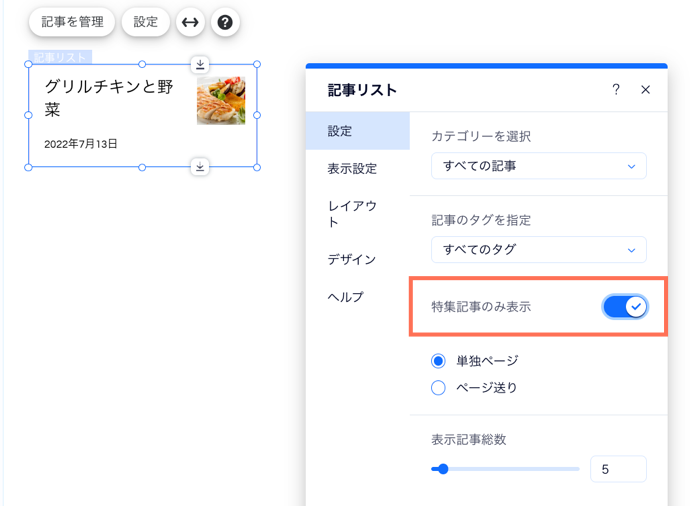Toggle 特集記事のみ表示 switch off

click(x=625, y=307)
